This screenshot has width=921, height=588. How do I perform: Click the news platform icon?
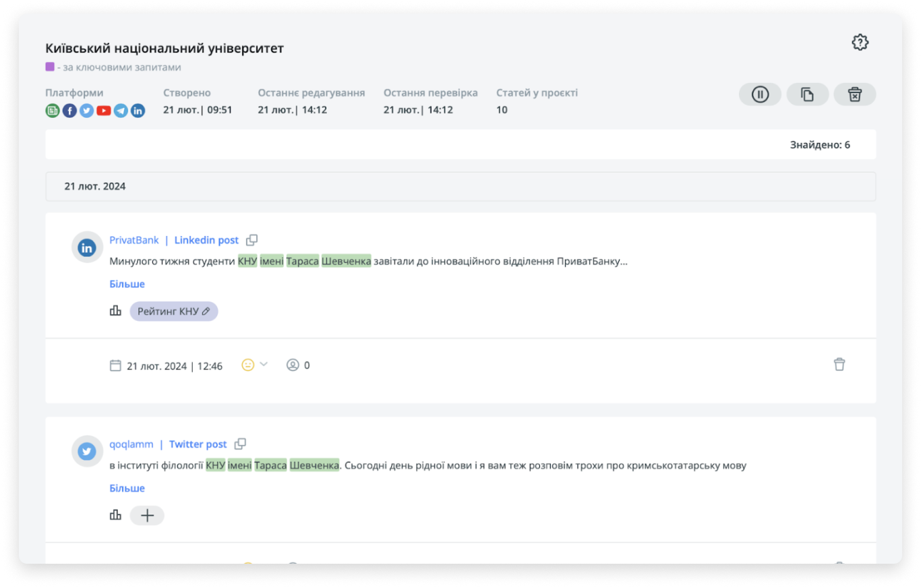(x=53, y=111)
